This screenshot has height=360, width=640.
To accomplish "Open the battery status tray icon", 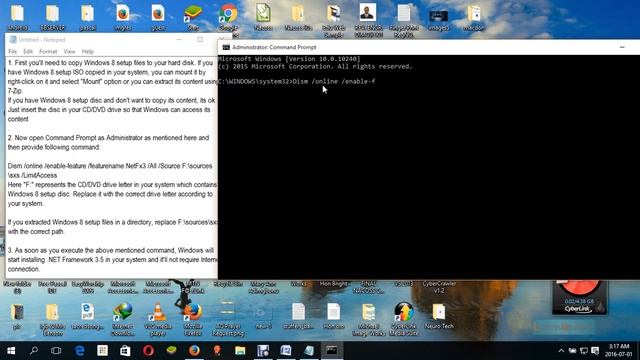I will pos(573,351).
